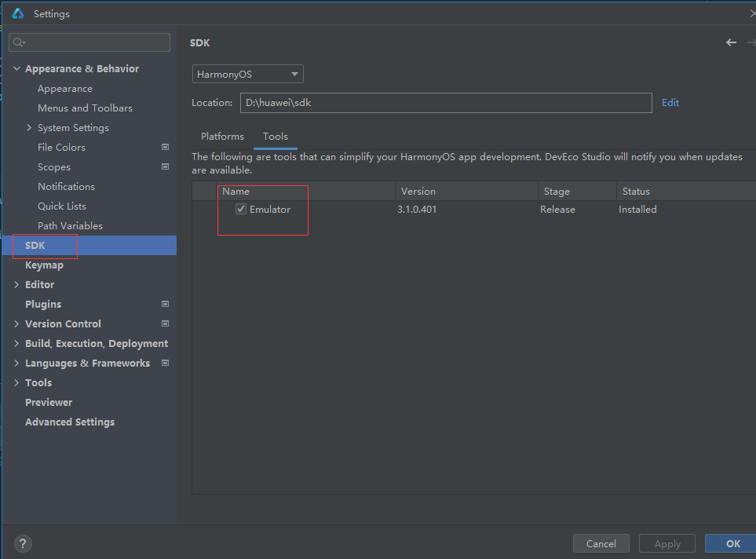Click the Scopes project-level icon
The width and height of the screenshot is (756, 559).
coord(165,166)
